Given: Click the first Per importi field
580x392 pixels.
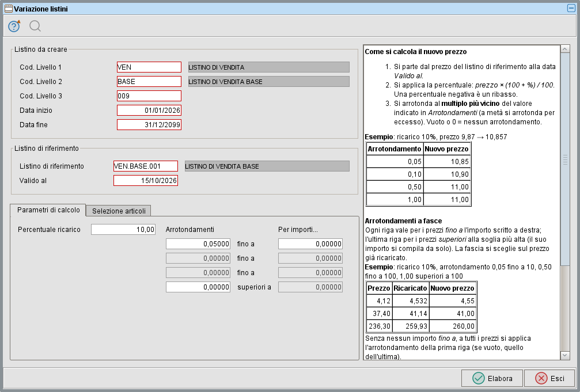Looking at the screenshot, I should (x=310, y=243).
